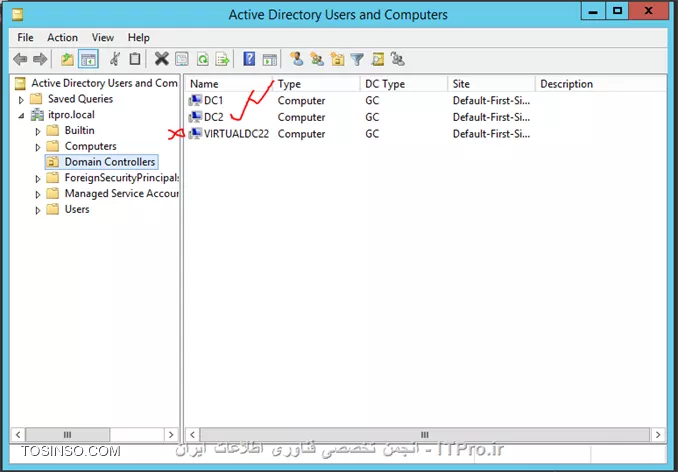The image size is (678, 472).
Task: Sort by the Description column header
Action: tap(601, 84)
